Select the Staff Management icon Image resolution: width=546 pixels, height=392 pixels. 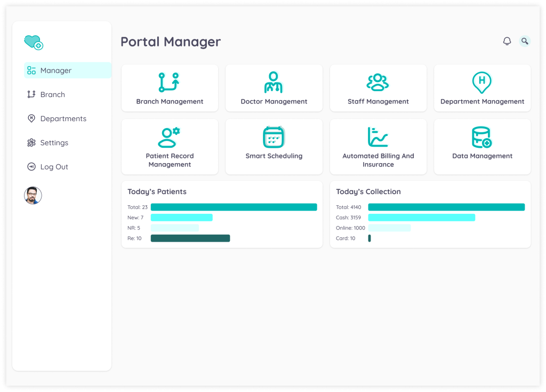(x=378, y=82)
